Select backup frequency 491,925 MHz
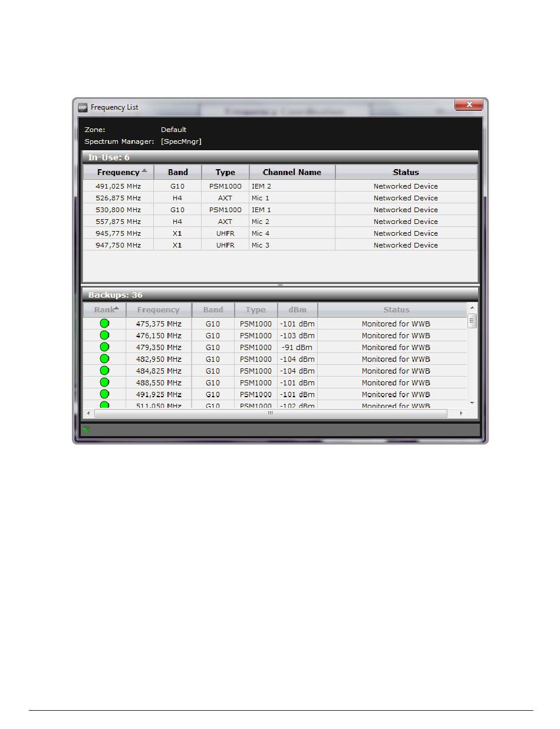Viewport: 560px width, 729px height. pyautogui.click(x=159, y=395)
